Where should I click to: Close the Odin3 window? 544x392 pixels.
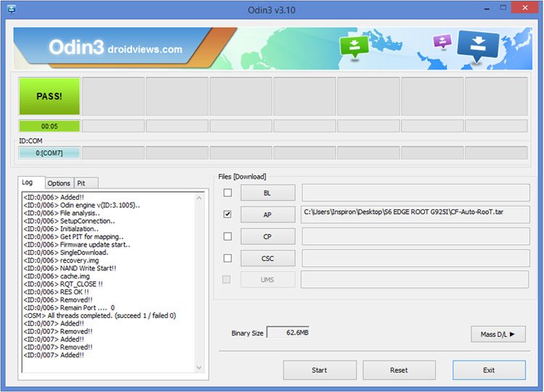[x=525, y=8]
